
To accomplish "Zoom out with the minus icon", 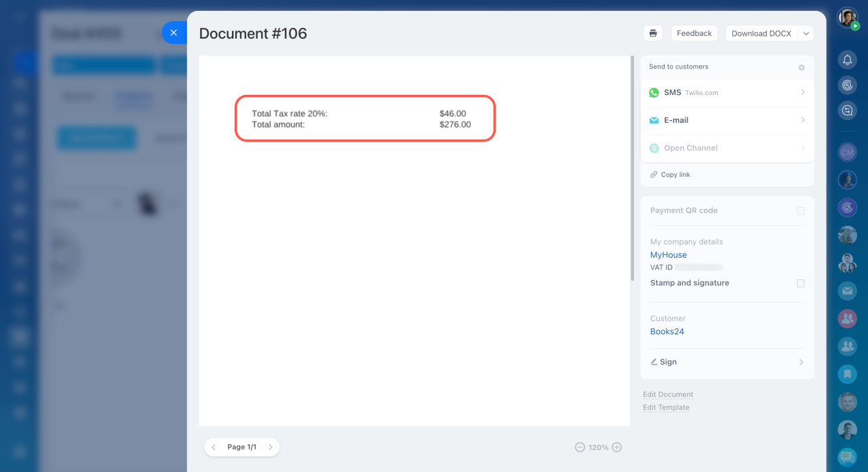I will (x=580, y=447).
